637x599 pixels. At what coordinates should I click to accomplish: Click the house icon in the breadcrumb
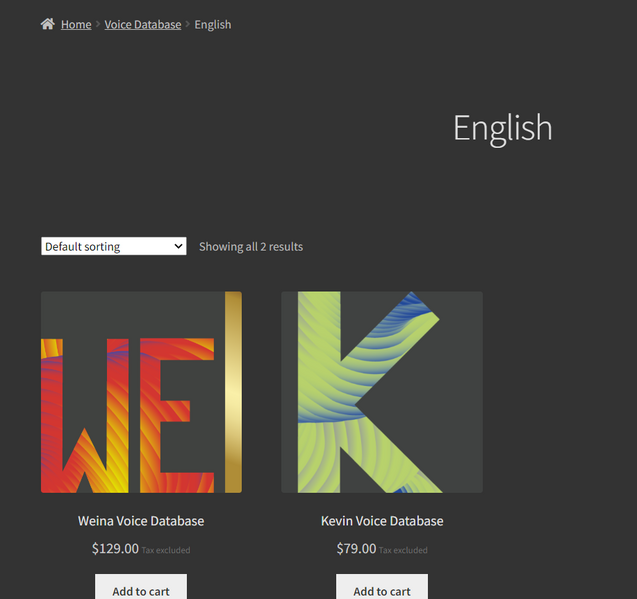pyautogui.click(x=47, y=24)
